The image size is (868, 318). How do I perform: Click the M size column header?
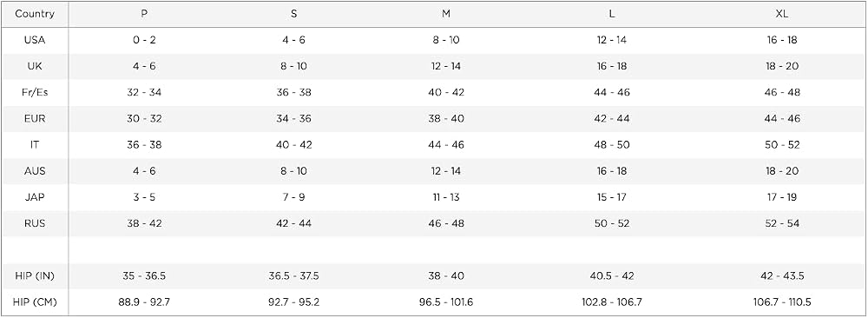coord(445,15)
